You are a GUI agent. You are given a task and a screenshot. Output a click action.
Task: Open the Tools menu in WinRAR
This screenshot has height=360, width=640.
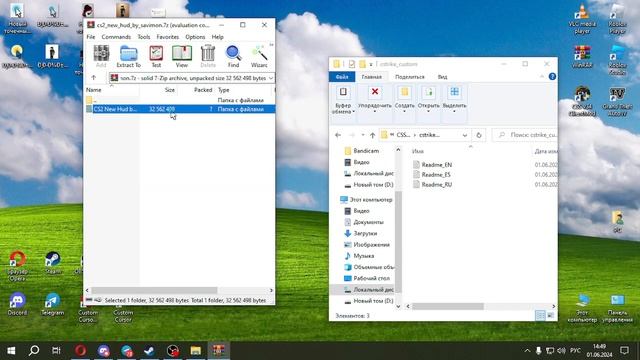pos(144,37)
